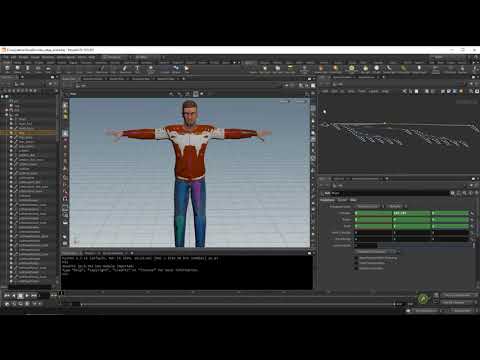Click the green keyframe icon in animation bar

(423, 298)
